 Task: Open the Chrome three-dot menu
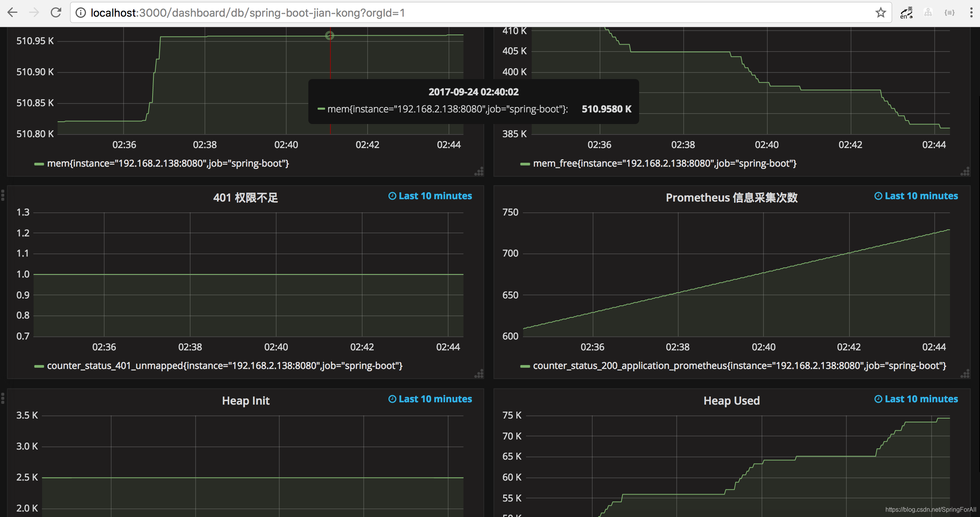971,13
